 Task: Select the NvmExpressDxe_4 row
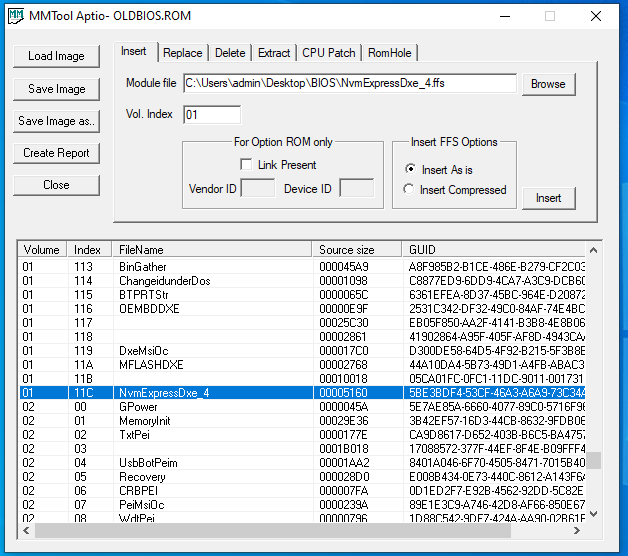click(302, 393)
